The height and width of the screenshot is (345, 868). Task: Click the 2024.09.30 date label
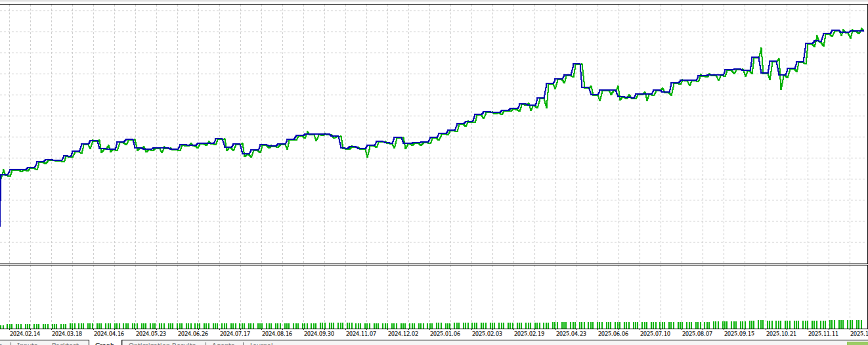pos(319,334)
